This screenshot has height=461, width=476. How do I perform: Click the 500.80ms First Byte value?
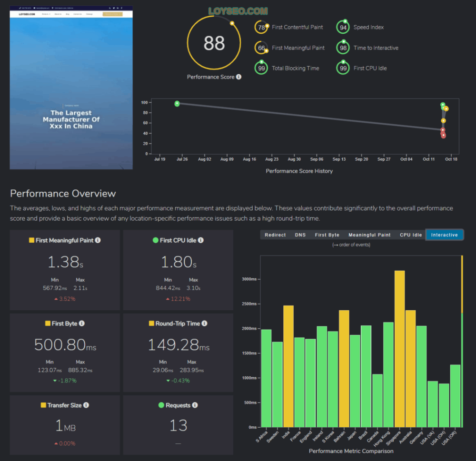tap(65, 345)
